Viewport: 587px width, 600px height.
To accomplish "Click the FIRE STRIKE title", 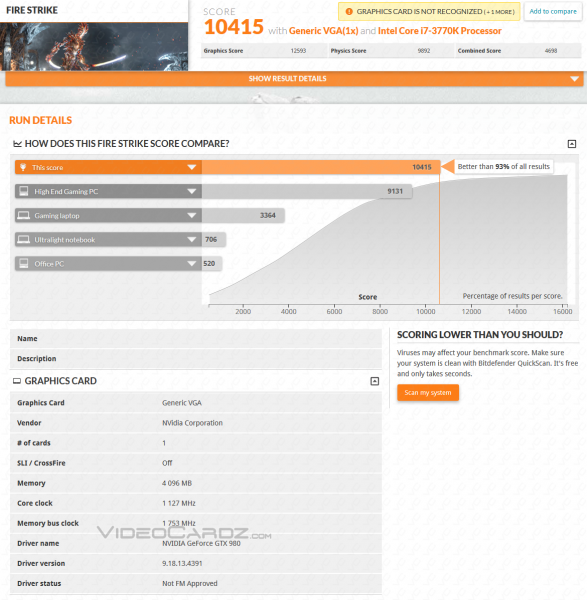I will pyautogui.click(x=32, y=10).
